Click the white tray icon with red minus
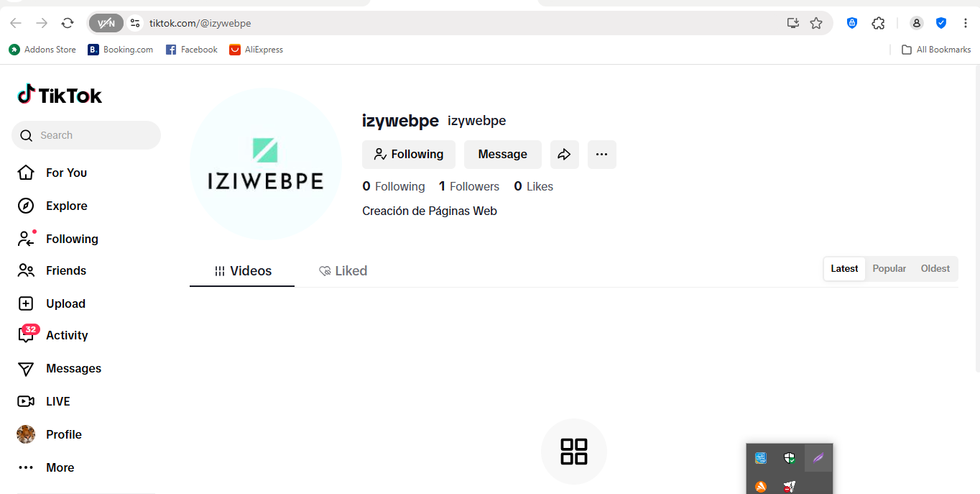 click(790, 487)
